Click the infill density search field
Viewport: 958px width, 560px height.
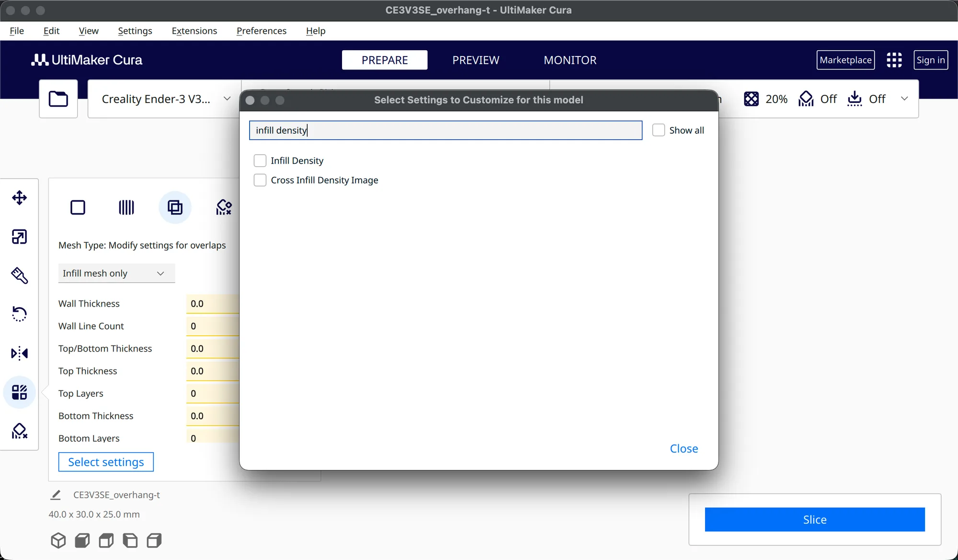[445, 130]
